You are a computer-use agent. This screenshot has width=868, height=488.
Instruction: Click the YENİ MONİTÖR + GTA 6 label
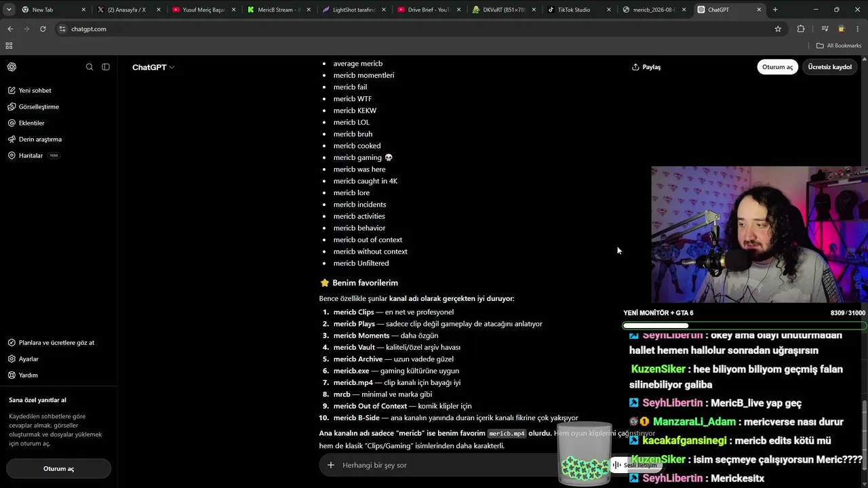(658, 312)
